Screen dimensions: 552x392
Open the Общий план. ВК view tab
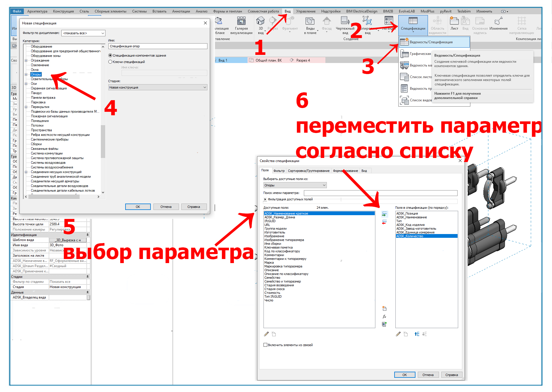click(x=269, y=60)
